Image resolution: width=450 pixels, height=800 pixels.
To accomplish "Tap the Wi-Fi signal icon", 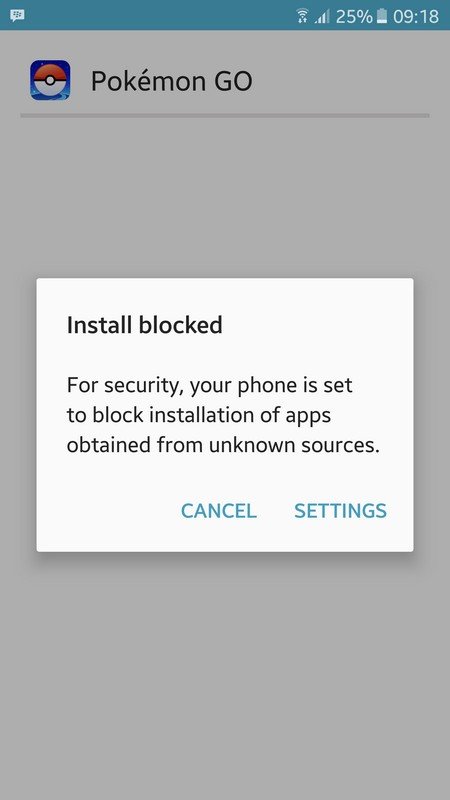I will [303, 16].
